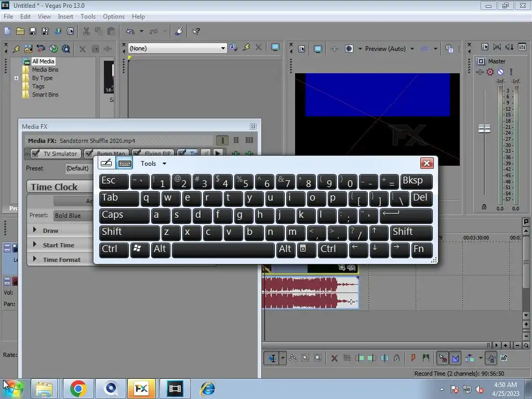Toggle Split Screen View in preview
The width and height of the screenshot is (532, 399).
pos(349,48)
